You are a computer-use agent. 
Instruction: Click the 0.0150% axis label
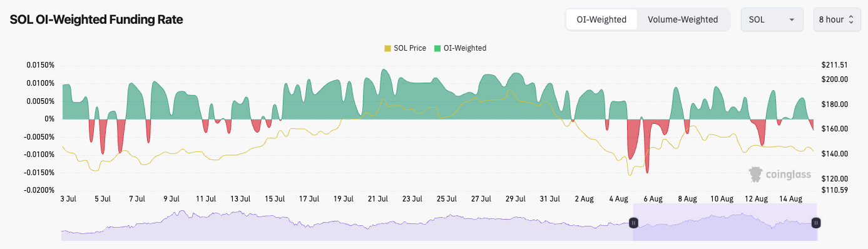[x=41, y=65]
